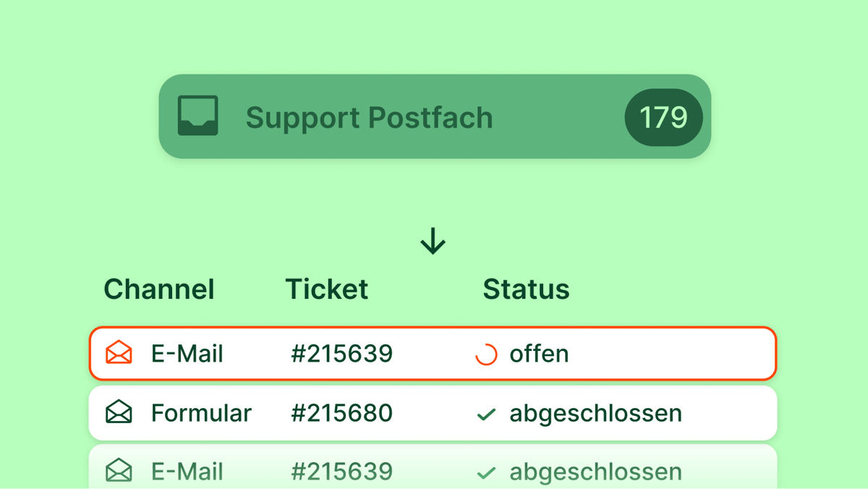Select the Status column header
This screenshot has height=489, width=868.
526,289
